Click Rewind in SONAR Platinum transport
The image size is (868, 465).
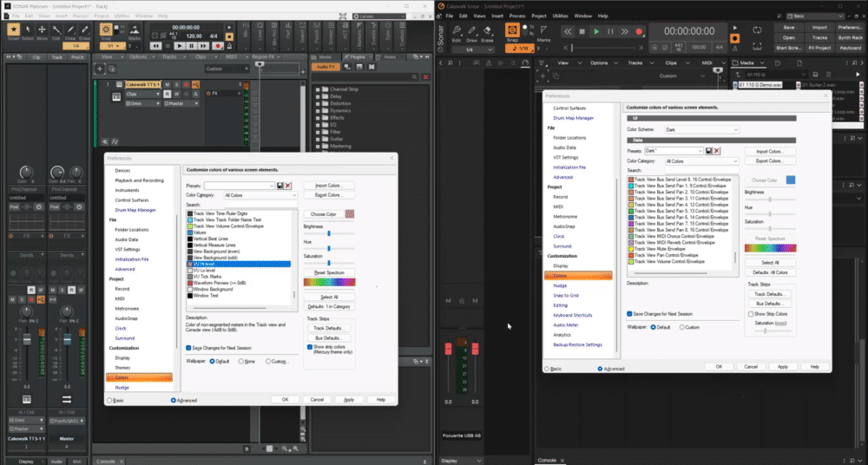point(156,46)
